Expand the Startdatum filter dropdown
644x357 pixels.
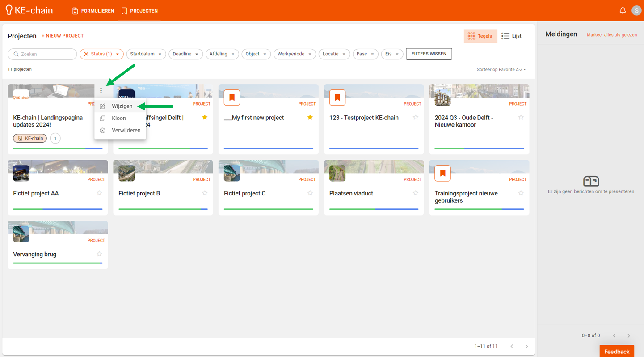146,54
